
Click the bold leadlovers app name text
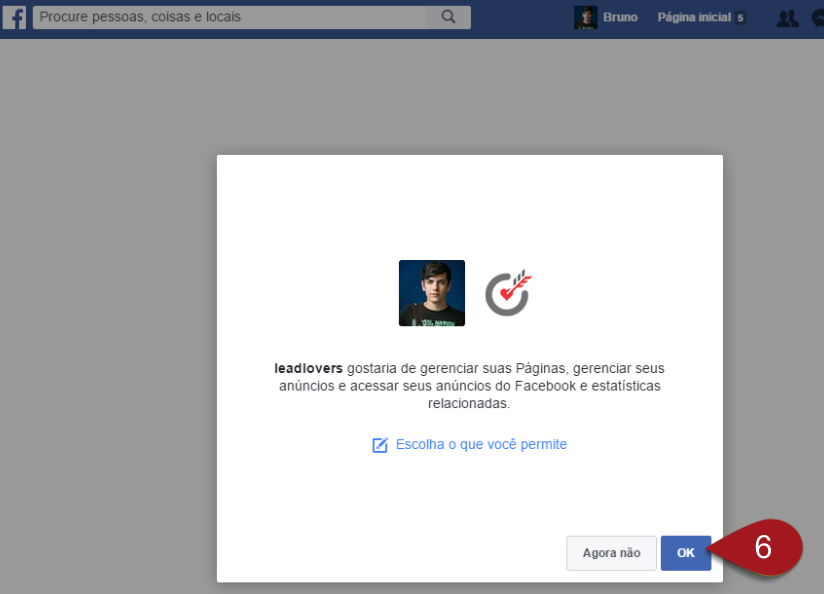coord(308,368)
